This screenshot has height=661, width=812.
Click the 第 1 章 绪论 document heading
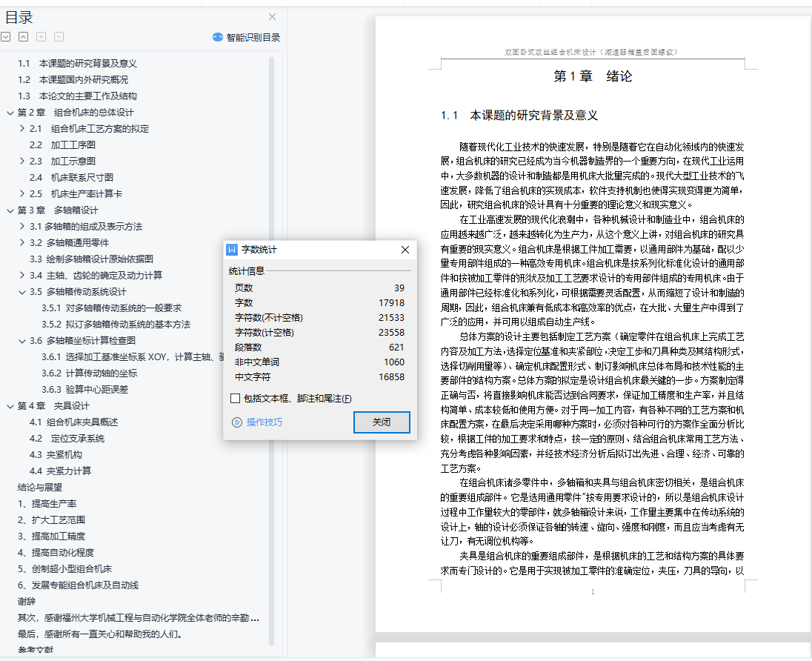pos(593,76)
